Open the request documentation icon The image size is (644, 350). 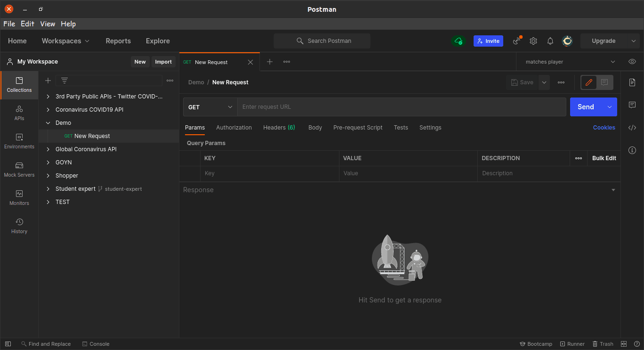[632, 82]
